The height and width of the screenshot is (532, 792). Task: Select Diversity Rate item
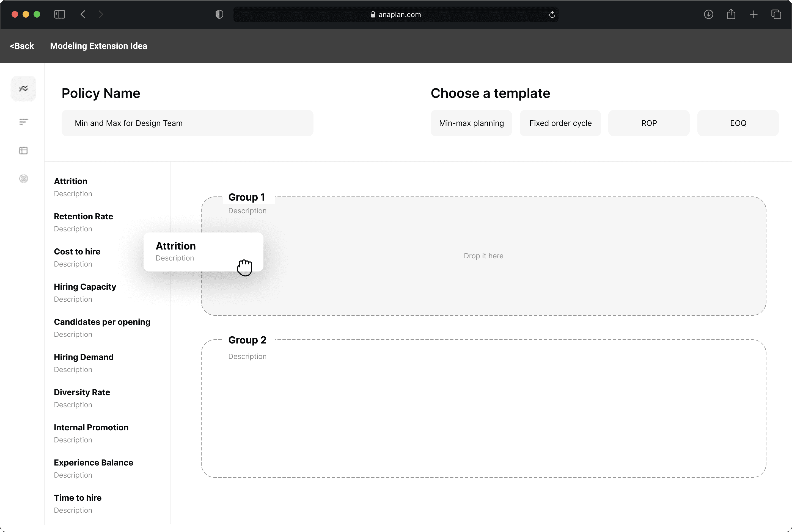click(x=82, y=398)
